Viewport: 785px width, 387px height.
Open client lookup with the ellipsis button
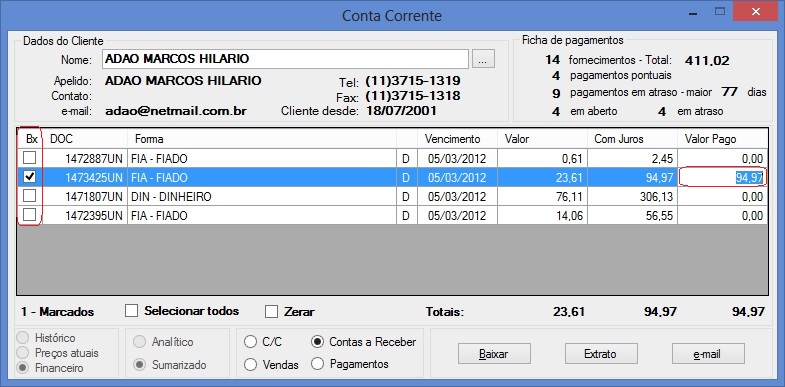[x=483, y=59]
